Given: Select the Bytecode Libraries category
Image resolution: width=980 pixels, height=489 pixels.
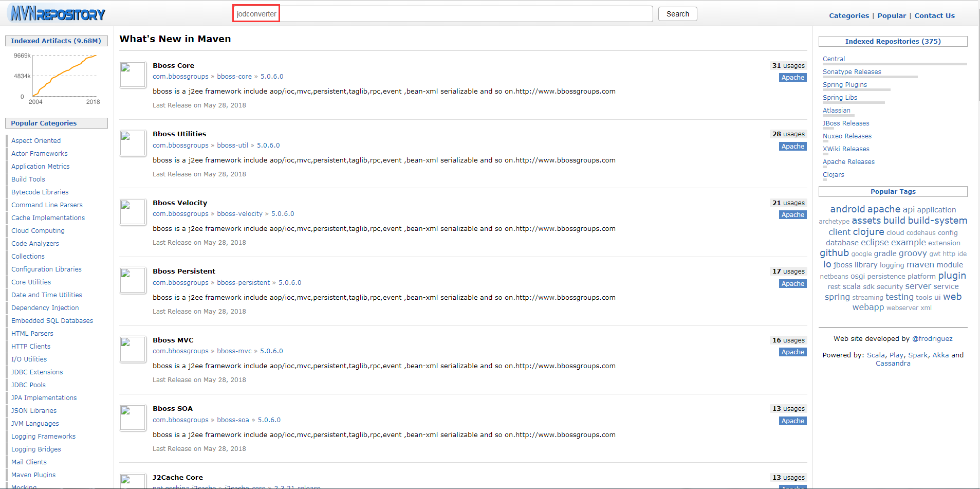Looking at the screenshot, I should tap(40, 192).
